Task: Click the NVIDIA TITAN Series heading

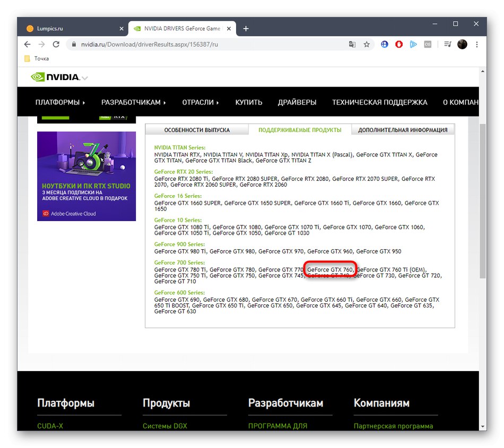Action: pos(180,147)
